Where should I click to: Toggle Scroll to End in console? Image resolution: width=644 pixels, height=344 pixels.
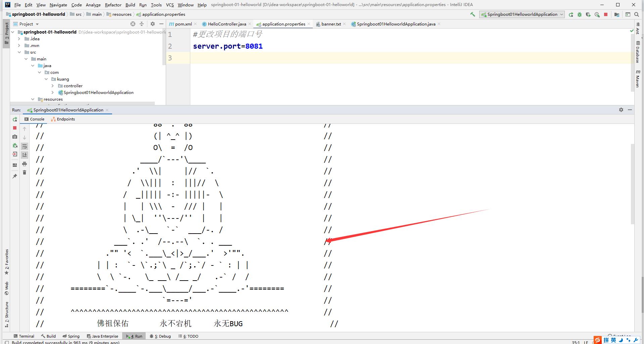coord(24,155)
